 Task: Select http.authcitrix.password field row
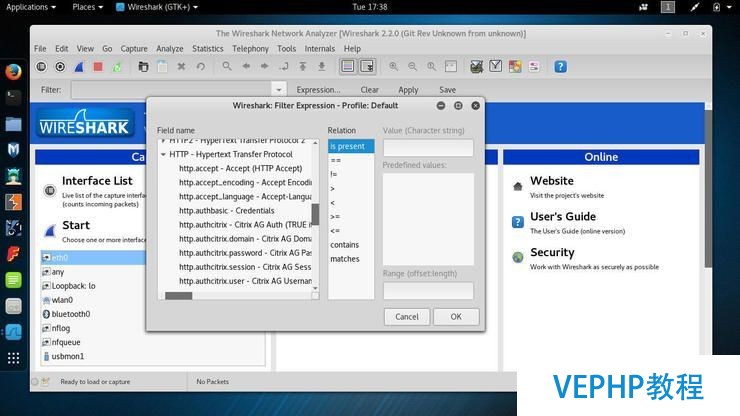coord(244,253)
